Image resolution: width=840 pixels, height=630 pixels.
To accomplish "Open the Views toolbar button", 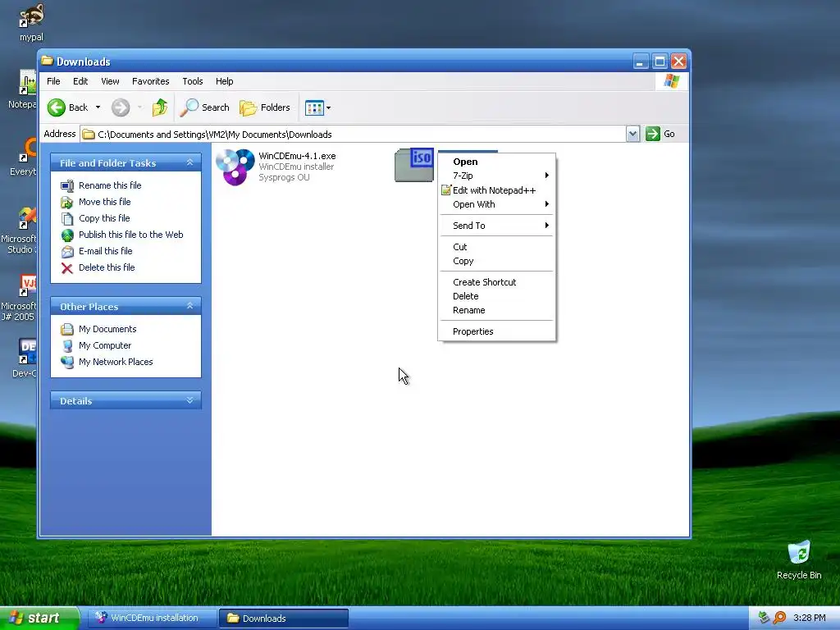I will tap(314, 107).
